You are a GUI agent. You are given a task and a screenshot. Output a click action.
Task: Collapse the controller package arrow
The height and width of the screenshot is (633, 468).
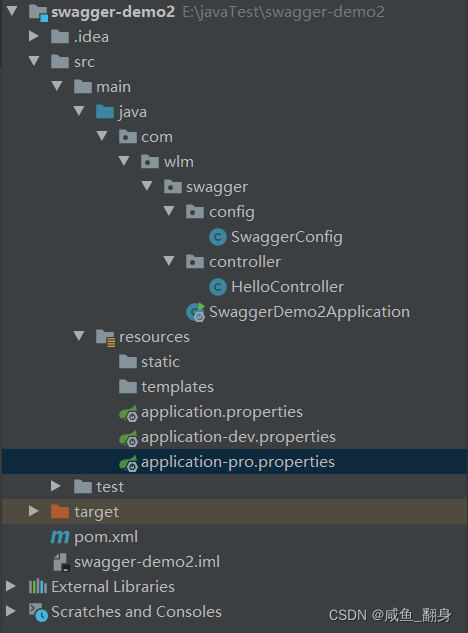(169, 261)
